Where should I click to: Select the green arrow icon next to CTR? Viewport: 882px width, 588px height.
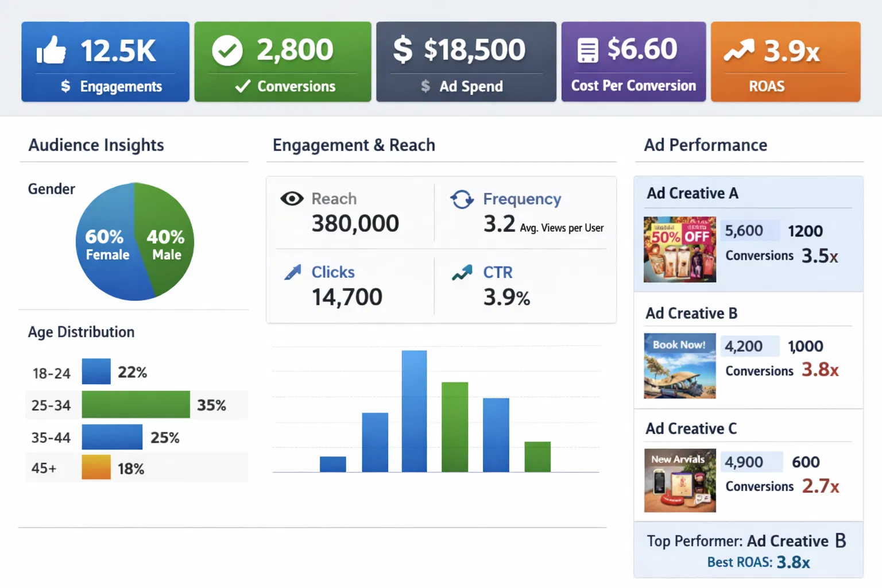coord(462,272)
